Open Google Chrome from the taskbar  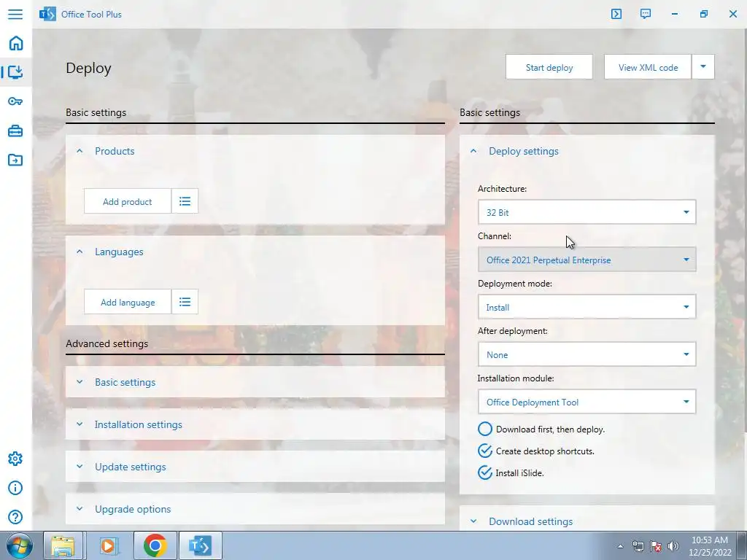(x=155, y=545)
